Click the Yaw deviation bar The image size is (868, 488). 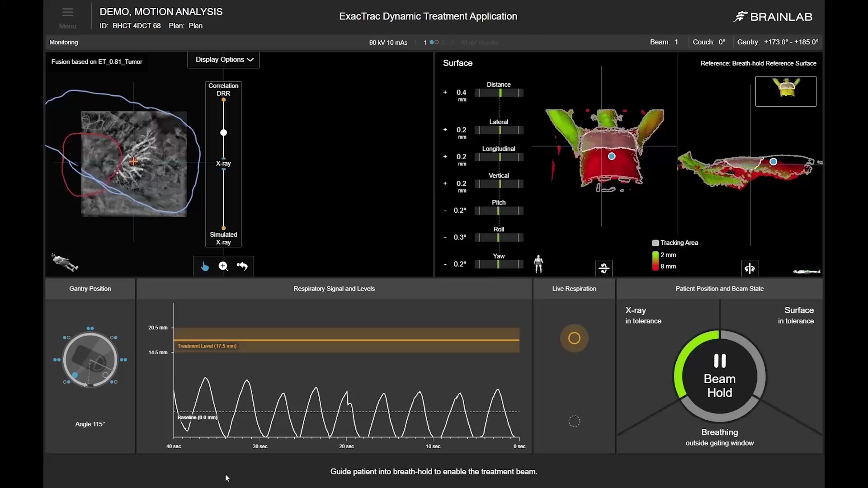[x=499, y=264]
